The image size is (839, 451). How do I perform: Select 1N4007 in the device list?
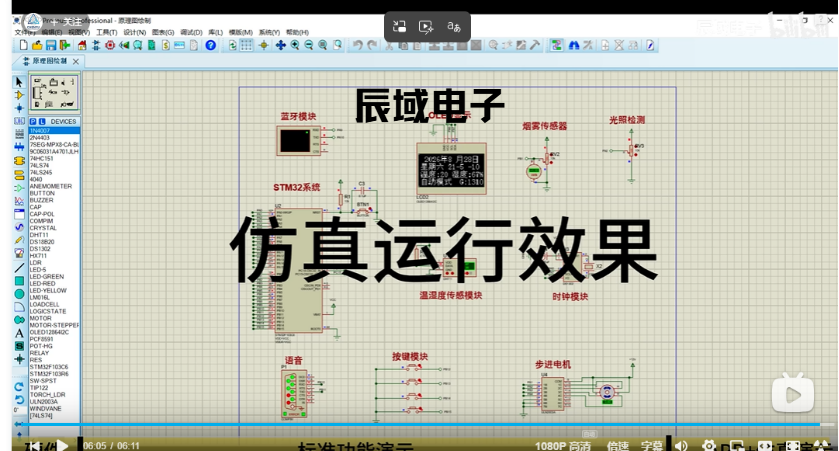(x=54, y=131)
